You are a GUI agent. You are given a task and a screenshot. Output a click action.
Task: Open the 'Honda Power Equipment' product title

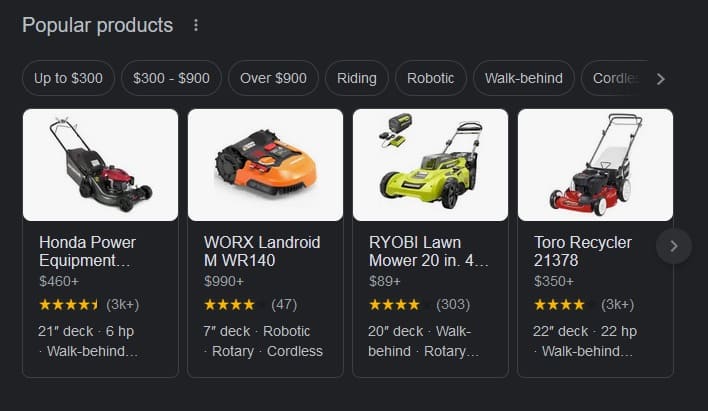(x=88, y=251)
